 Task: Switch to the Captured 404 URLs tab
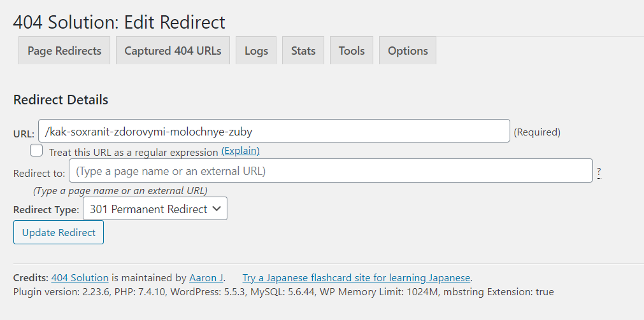[x=173, y=51]
